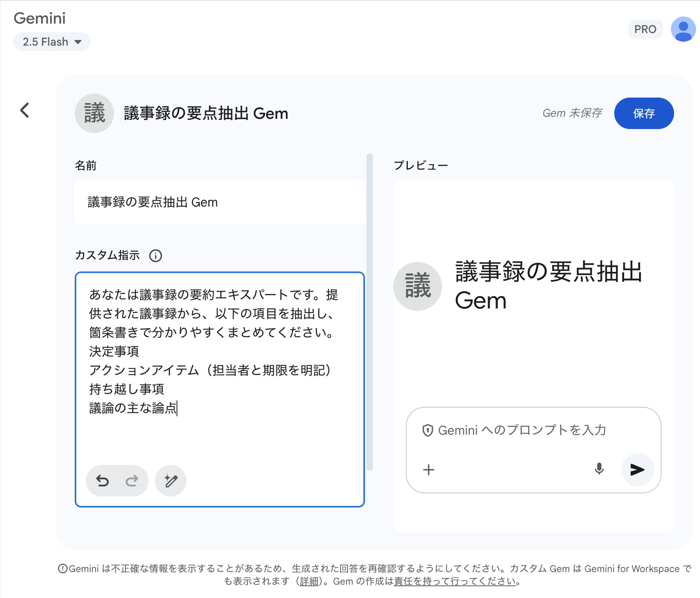Open the 責任を持って行ってください link
The image size is (700, 598).
click(x=455, y=581)
